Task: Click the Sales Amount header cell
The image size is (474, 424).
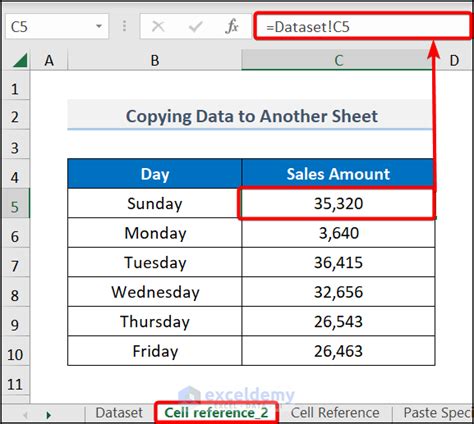Action: [338, 174]
